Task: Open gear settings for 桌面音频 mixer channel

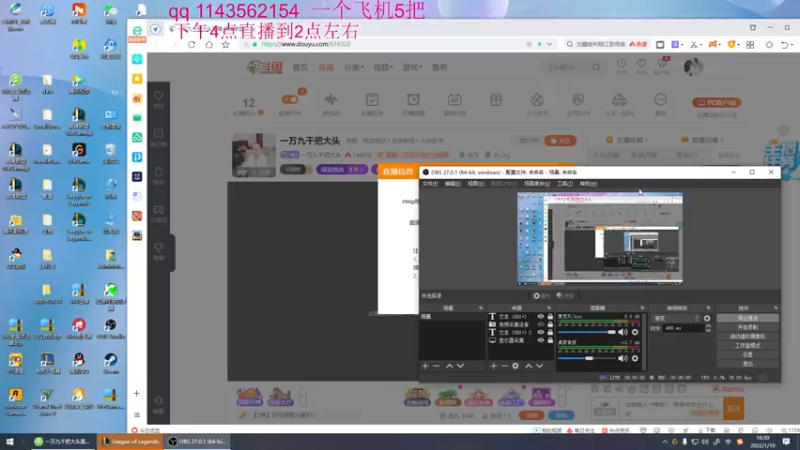Action: coord(635,359)
